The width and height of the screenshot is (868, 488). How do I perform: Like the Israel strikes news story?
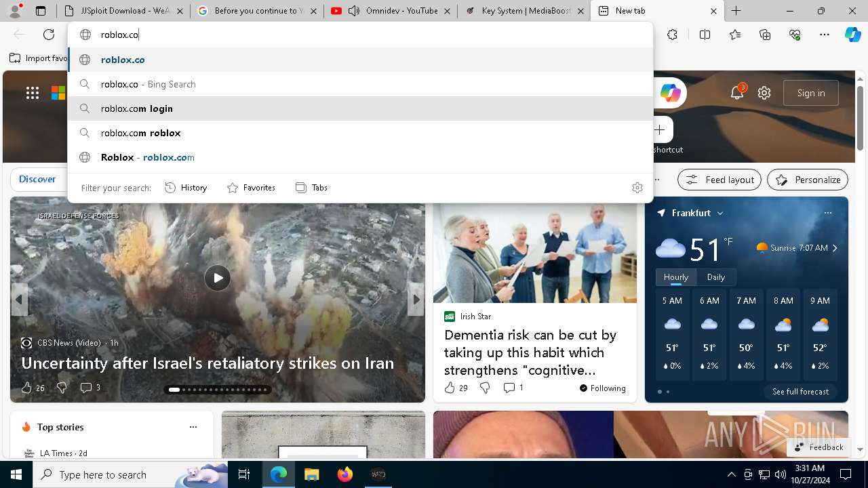click(x=26, y=388)
